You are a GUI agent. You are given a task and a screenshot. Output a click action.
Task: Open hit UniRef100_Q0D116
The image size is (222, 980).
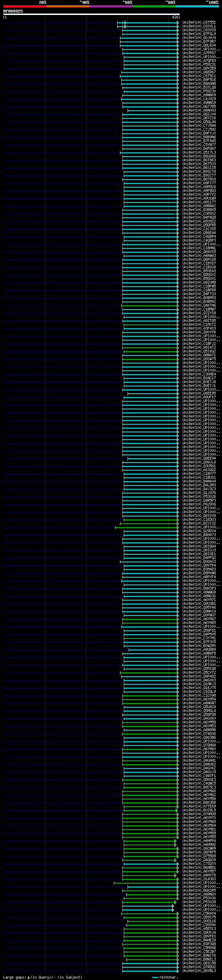point(199,921)
